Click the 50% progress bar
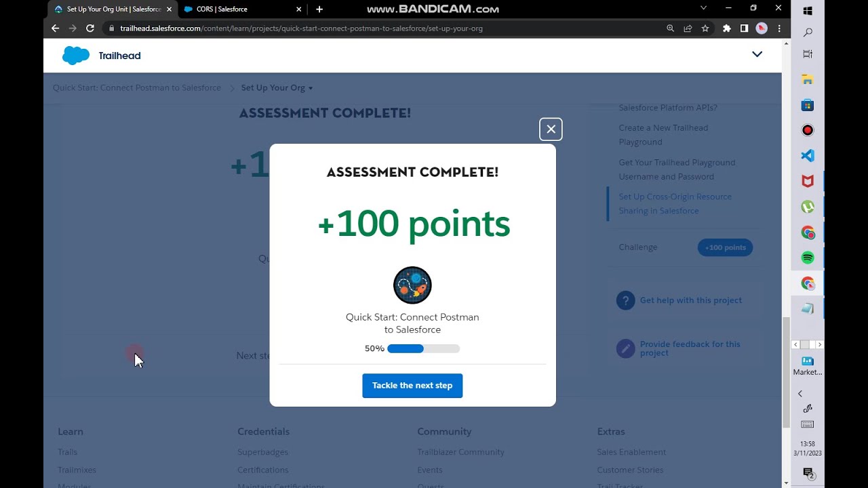This screenshot has width=868, height=488. coord(423,349)
